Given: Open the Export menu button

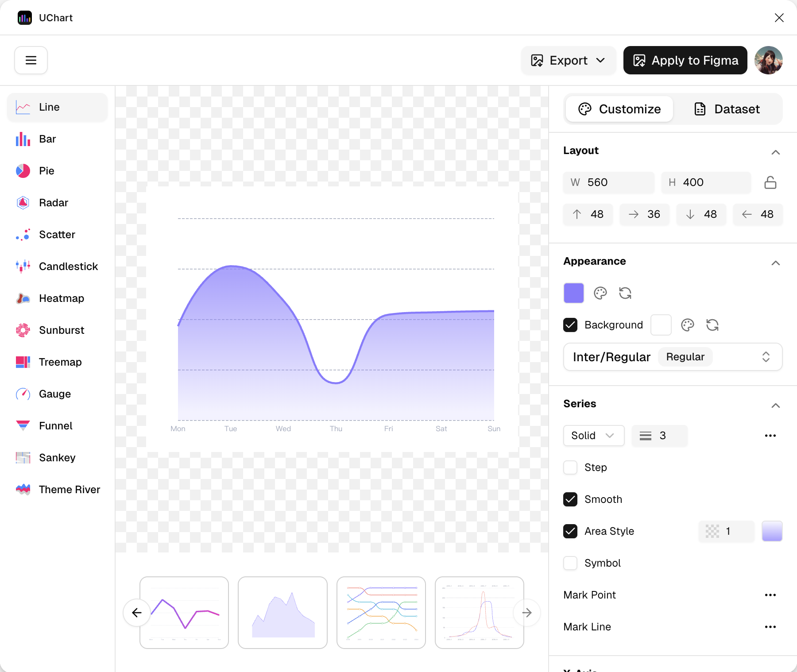Looking at the screenshot, I should coord(568,60).
